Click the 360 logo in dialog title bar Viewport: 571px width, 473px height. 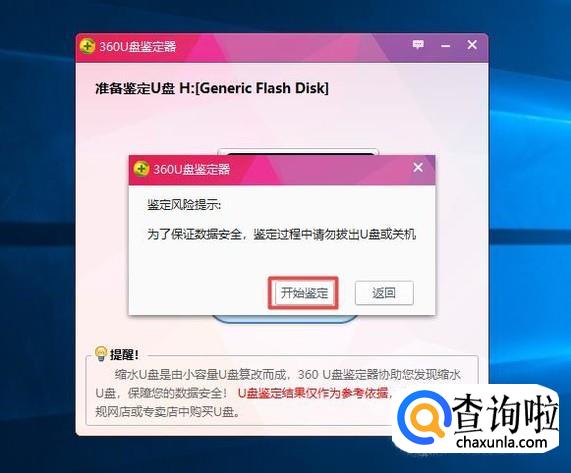(x=141, y=169)
